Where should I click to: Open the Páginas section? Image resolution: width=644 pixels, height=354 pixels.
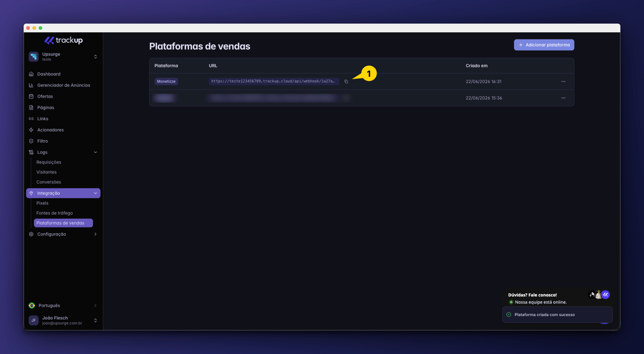[x=46, y=108]
